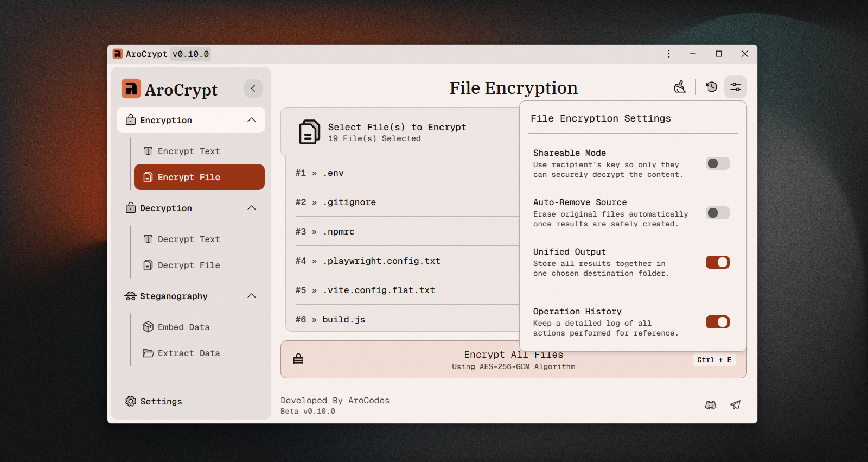Open Encrypt Text page
The image size is (868, 462).
click(199, 151)
